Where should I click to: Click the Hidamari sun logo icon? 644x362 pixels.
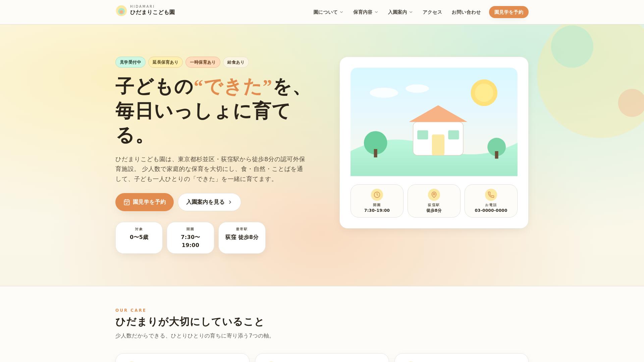pyautogui.click(x=121, y=11)
